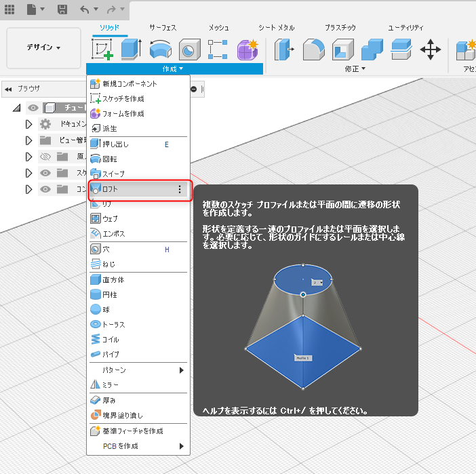This screenshot has height=474, width=476.
Task: Click the Create Sketch toolbar icon
Action: click(102, 50)
